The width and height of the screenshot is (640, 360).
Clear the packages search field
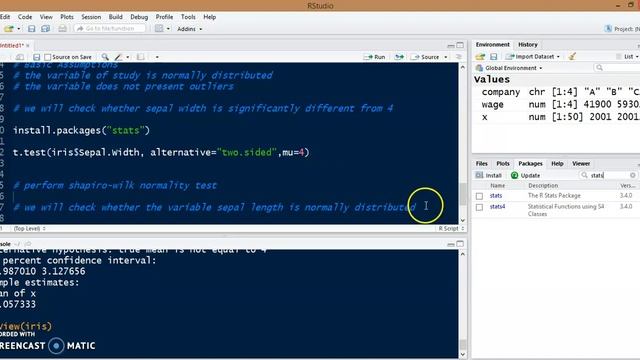(633, 175)
